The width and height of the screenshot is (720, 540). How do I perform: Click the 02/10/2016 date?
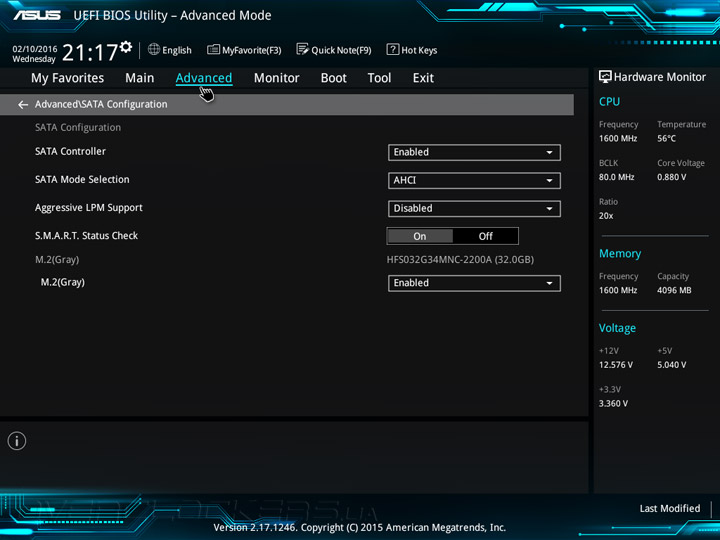pos(35,49)
